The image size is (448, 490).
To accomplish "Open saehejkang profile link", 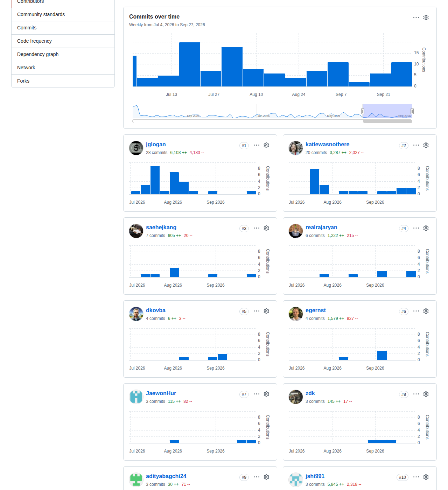I will (x=161, y=227).
